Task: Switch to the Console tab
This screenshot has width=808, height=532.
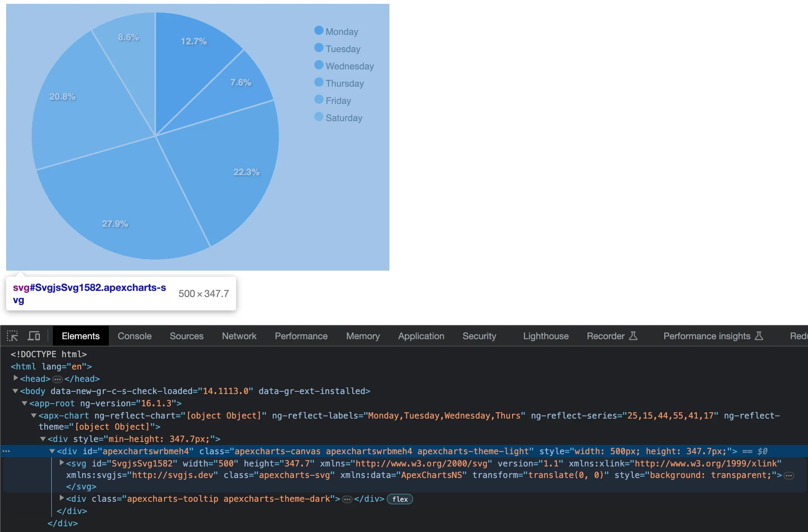Action: [134, 335]
